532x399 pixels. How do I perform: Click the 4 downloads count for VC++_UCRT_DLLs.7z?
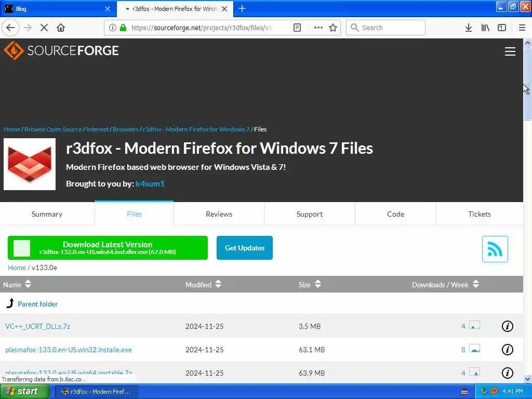[463, 326]
